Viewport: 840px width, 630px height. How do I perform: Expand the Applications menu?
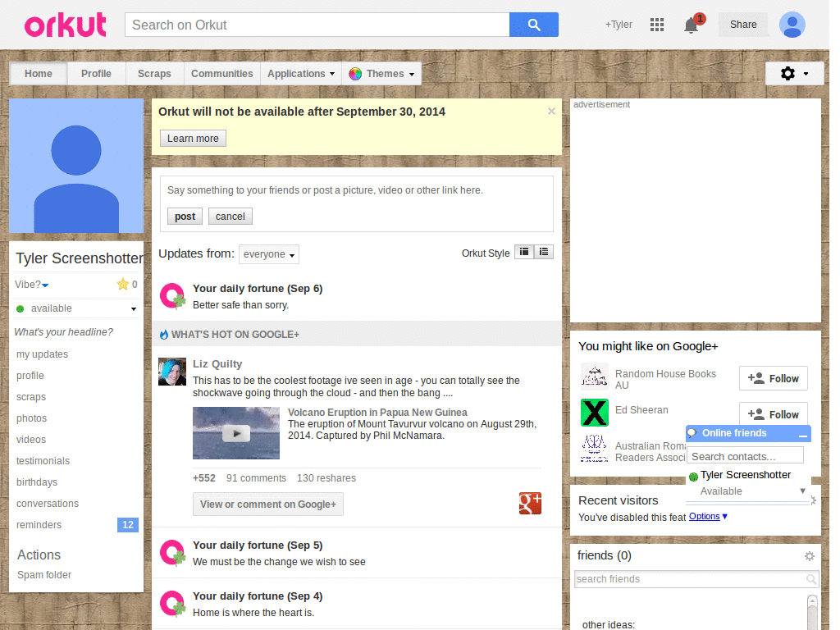[301, 73]
